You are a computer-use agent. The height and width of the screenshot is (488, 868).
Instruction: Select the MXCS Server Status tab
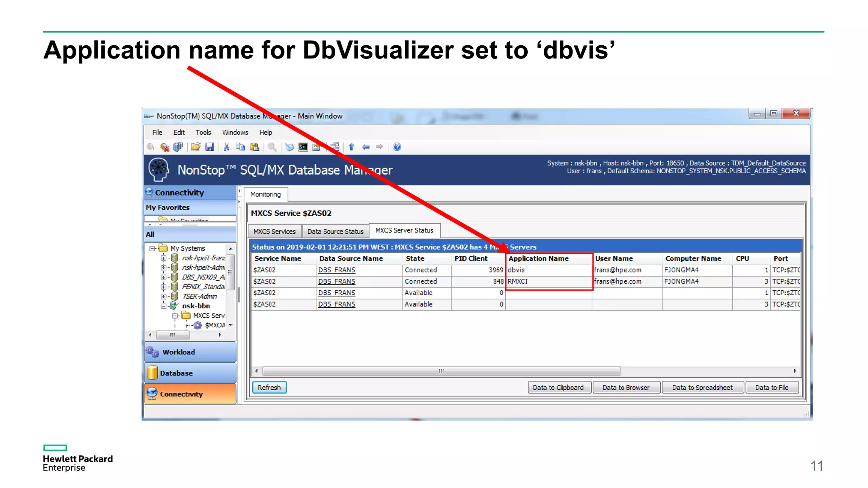(x=404, y=230)
